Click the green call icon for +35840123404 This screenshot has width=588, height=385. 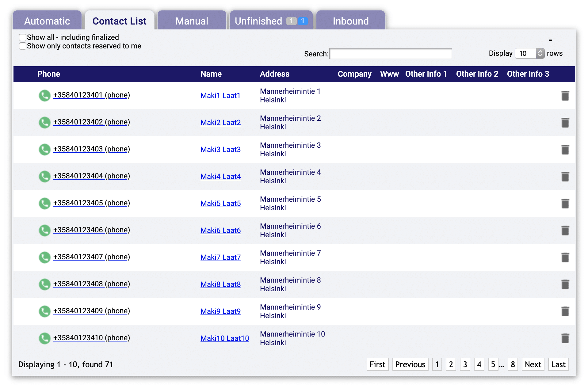(44, 177)
